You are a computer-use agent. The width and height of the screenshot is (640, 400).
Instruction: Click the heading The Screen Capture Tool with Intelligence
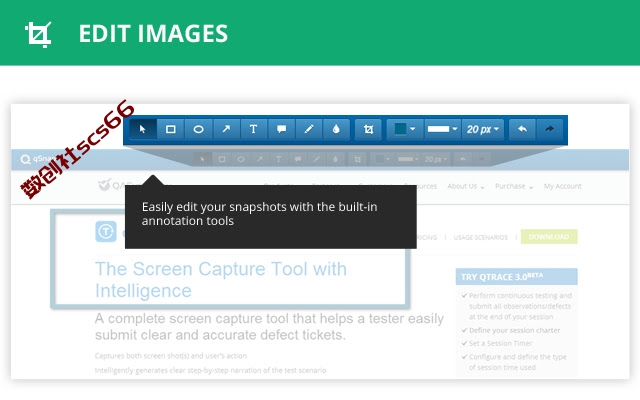[221, 280]
